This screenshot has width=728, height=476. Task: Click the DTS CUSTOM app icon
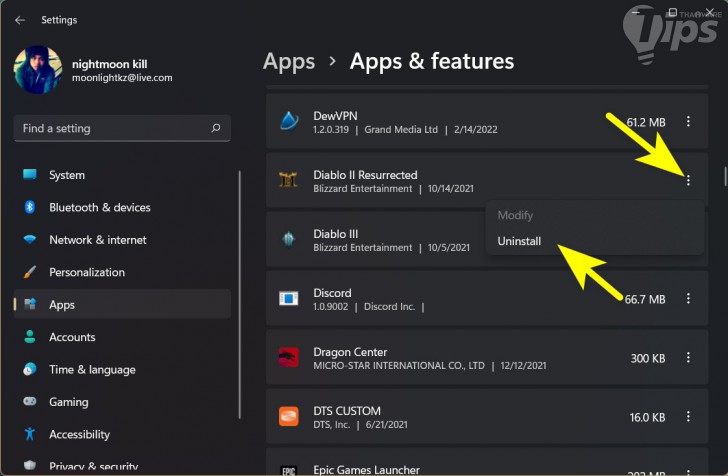tap(288, 416)
